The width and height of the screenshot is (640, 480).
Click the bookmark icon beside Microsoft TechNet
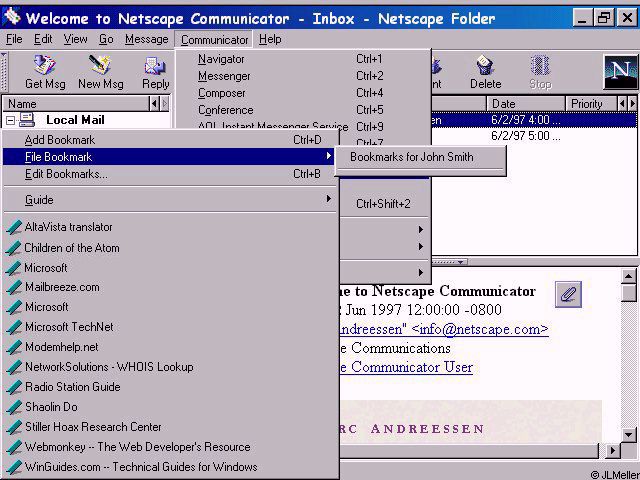(14, 327)
